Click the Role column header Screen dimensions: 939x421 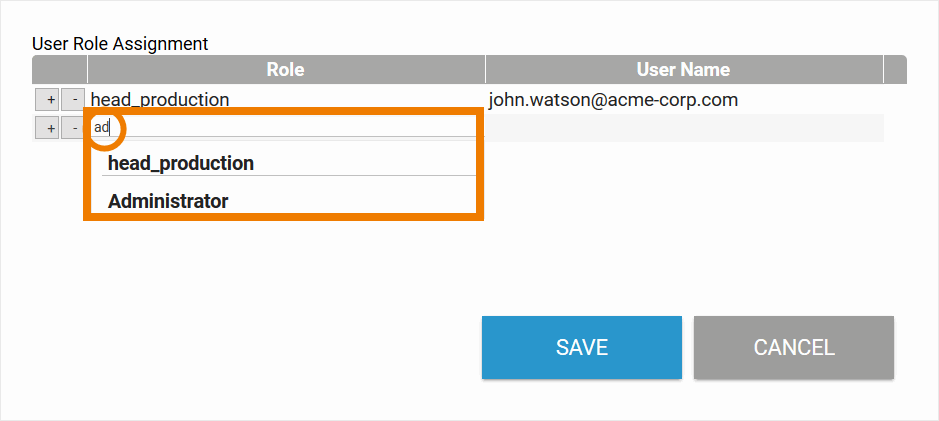(285, 70)
